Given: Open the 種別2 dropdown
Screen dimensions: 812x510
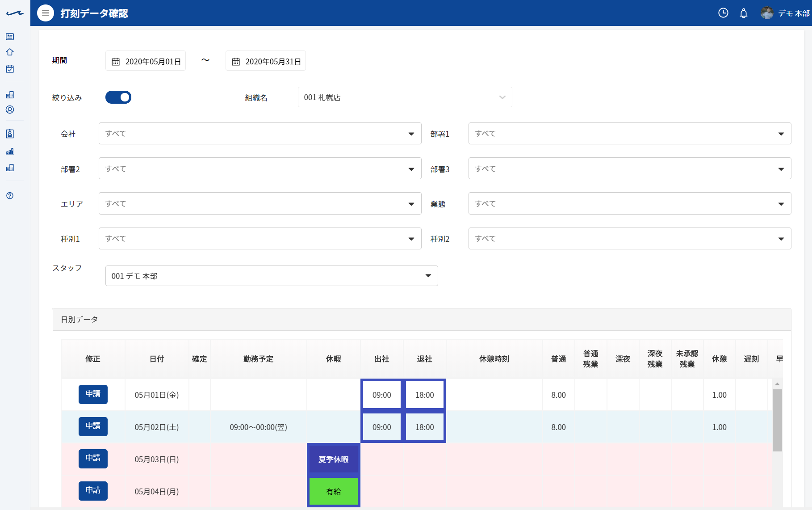Looking at the screenshot, I should tap(630, 239).
